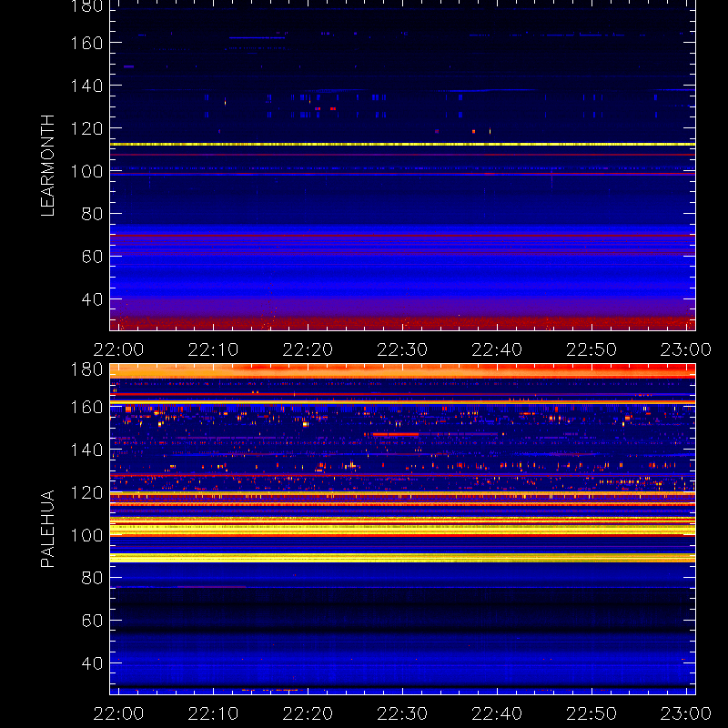Click the bright yellow line in Learmonth spectrogram
The image size is (728, 728).
point(402,145)
